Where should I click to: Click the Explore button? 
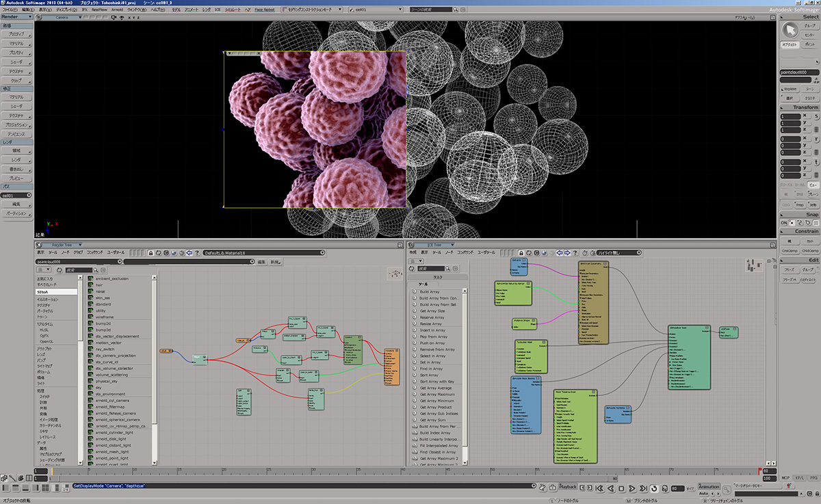790,89
